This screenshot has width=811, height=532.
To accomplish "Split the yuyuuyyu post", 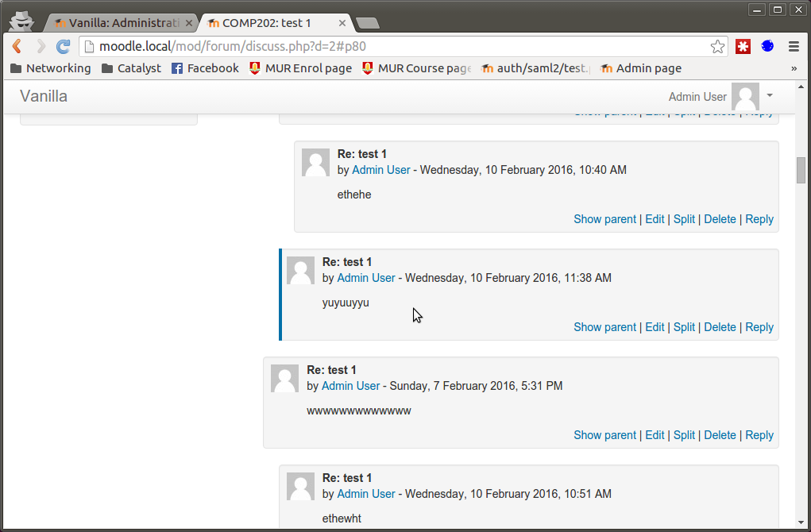I will (684, 327).
